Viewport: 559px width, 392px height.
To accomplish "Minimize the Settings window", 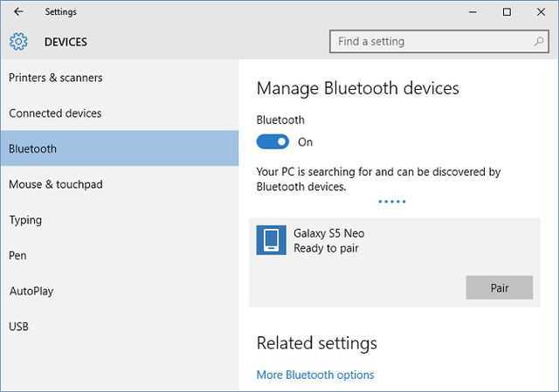I will (x=473, y=12).
